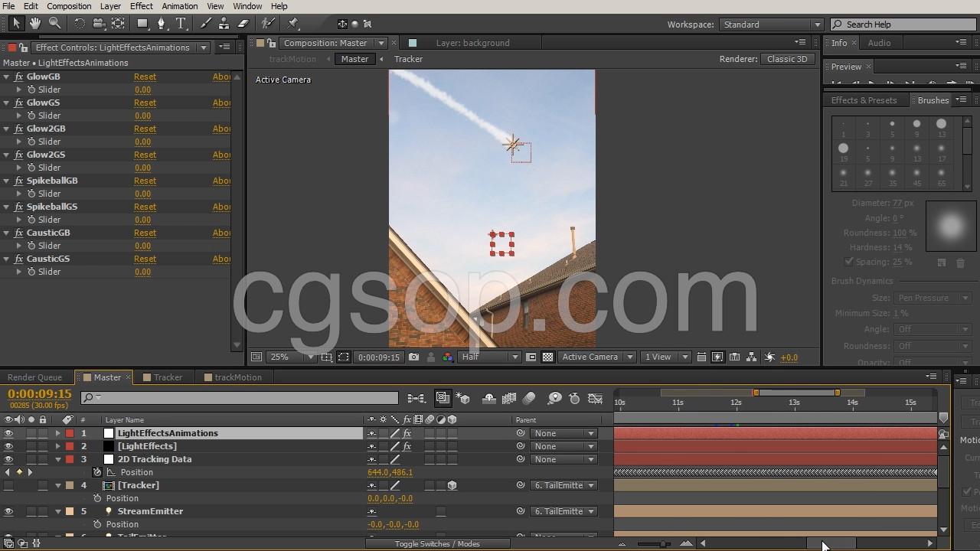This screenshot has width=980, height=551.
Task: Reset the GlowGB effect
Action: tap(145, 77)
